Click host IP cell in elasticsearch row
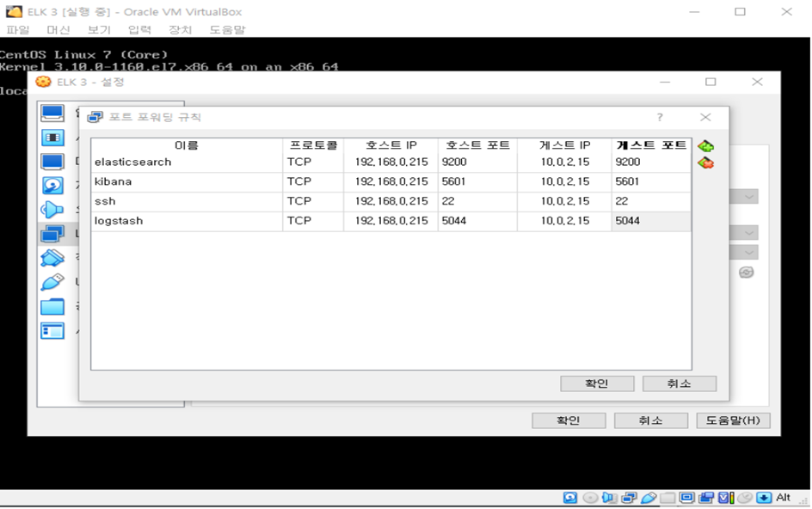 pos(391,163)
